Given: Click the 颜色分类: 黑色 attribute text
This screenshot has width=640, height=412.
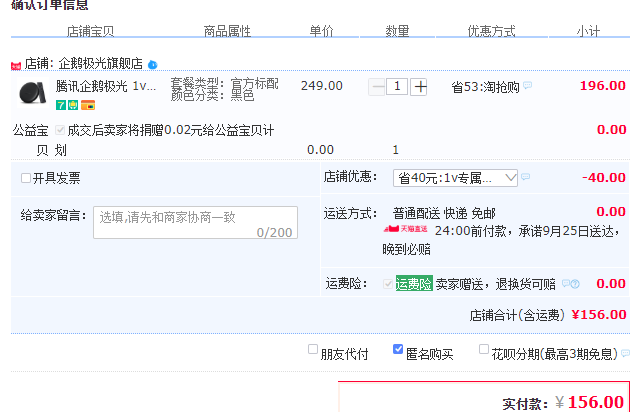Looking at the screenshot, I should 212,95.
